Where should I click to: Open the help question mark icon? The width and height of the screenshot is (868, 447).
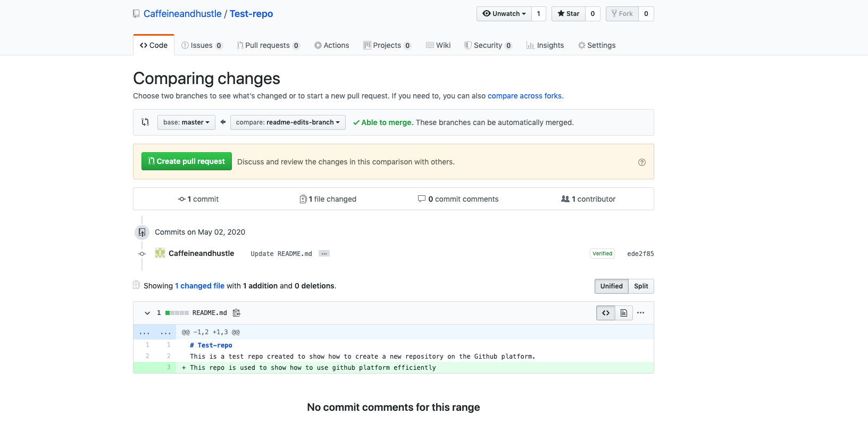(x=642, y=162)
